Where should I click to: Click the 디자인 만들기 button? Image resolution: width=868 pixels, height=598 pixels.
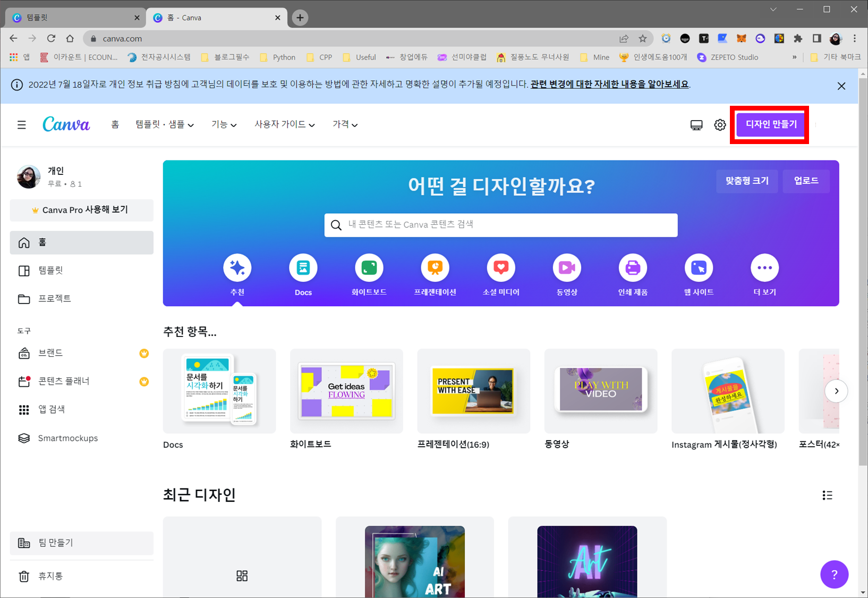point(771,124)
